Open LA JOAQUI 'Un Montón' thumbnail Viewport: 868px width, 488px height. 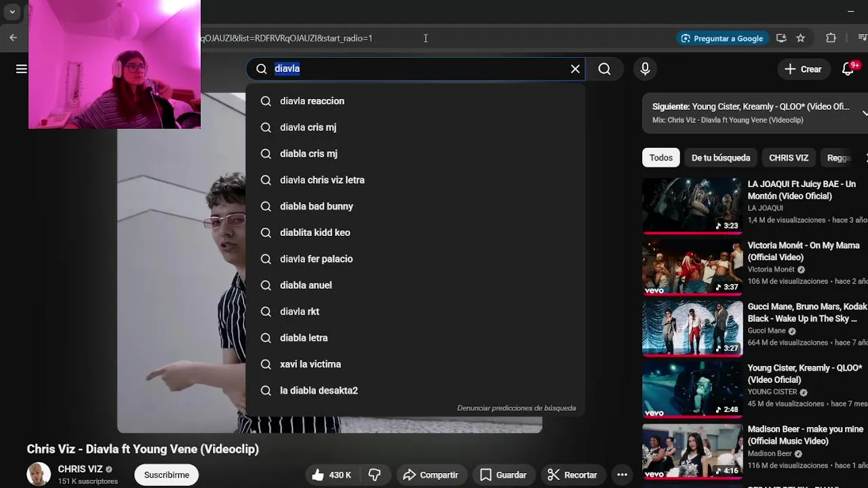click(x=692, y=205)
